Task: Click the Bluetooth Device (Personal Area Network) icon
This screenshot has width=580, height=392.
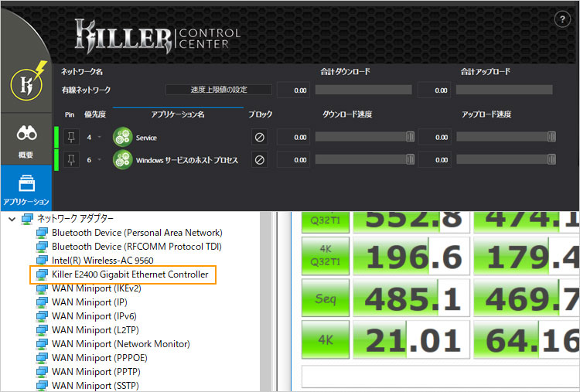Action: pyautogui.click(x=42, y=233)
